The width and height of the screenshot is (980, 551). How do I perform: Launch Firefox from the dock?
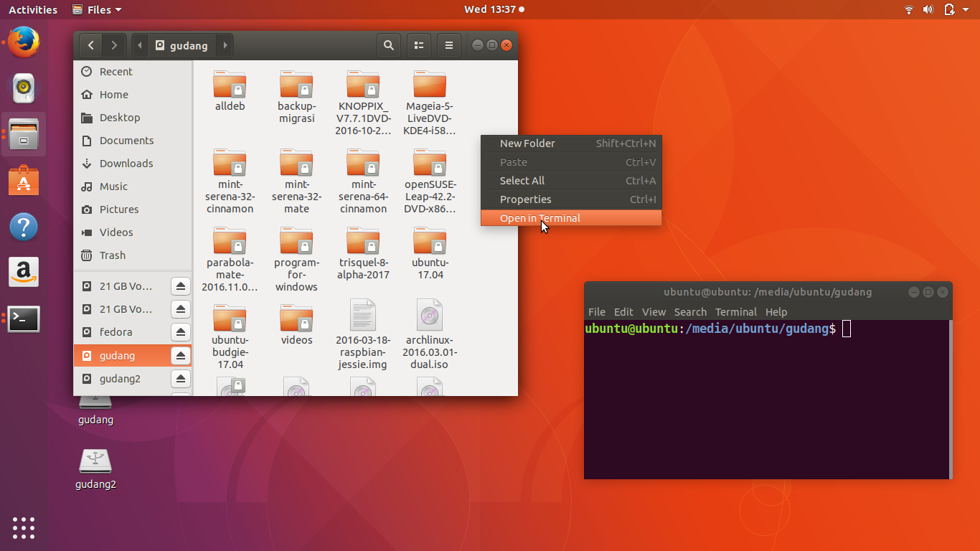pos(24,42)
